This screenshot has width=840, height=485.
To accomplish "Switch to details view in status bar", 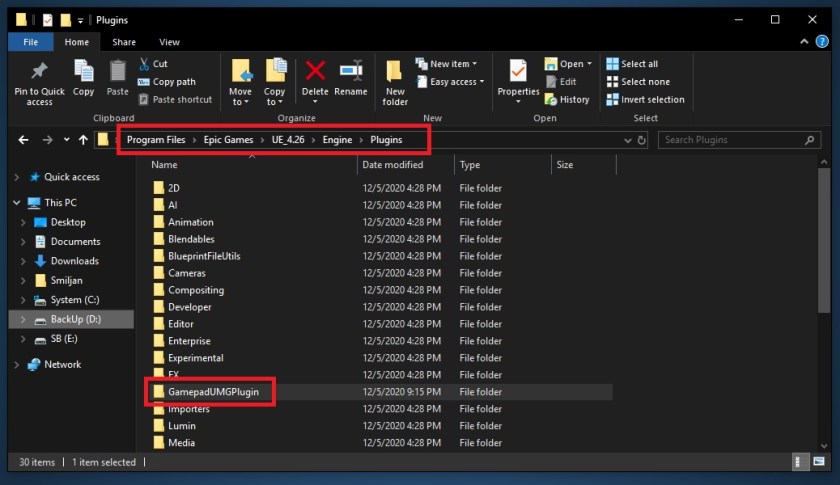I will coord(801,462).
